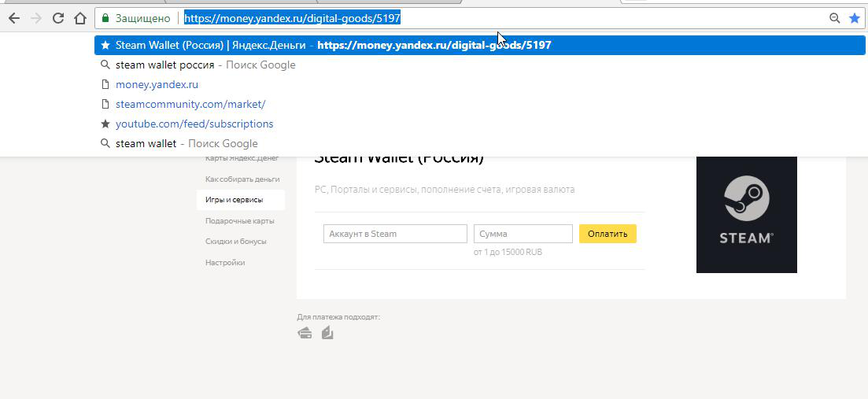Click the 'Защищено' security label
The image size is (868, 399).
coord(142,18)
